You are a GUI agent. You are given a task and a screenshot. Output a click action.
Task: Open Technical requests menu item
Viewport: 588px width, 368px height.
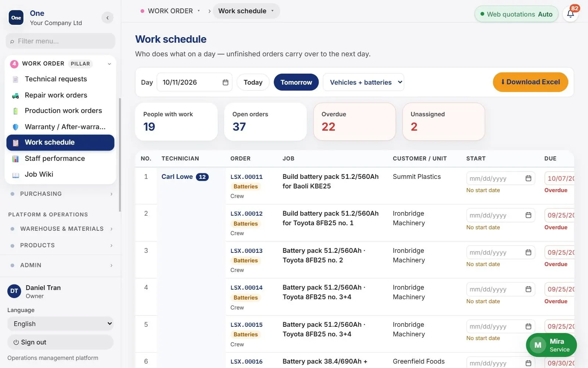pos(60,79)
